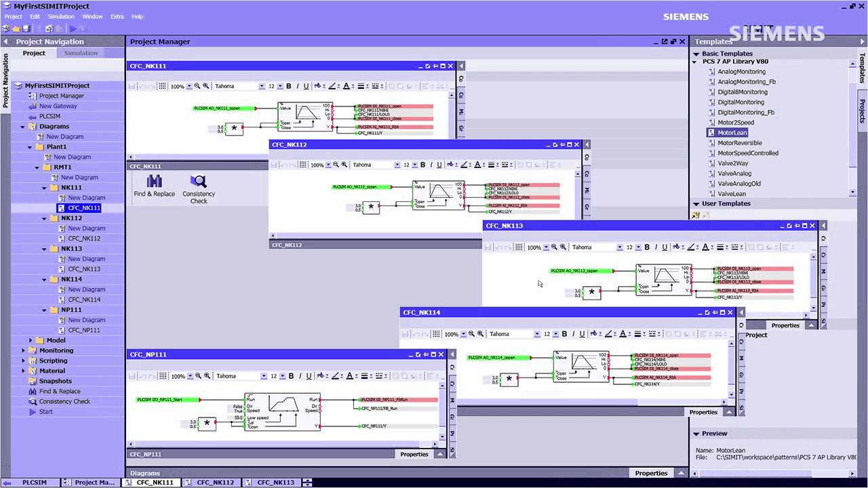
Task: Click Properties button at bottom of Diagrams
Action: tap(651, 473)
